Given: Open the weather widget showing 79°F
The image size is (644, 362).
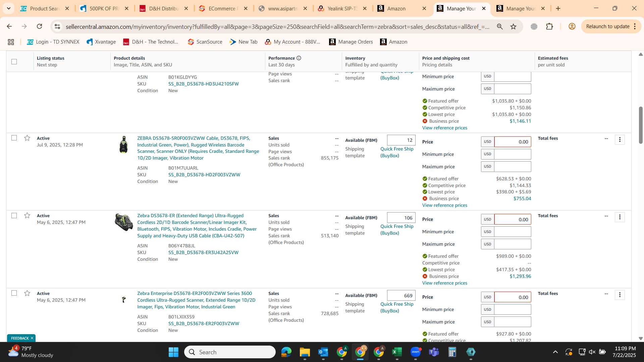Looking at the screenshot, I should (30, 352).
